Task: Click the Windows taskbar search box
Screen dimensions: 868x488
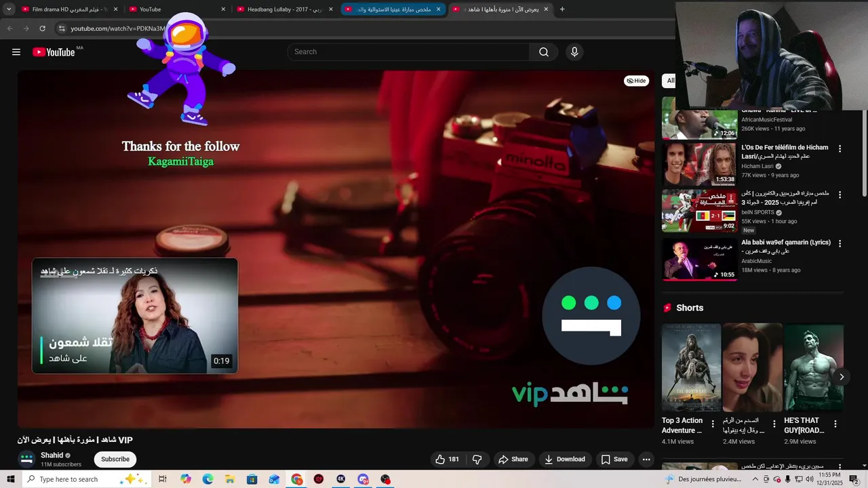Action: 87,479
